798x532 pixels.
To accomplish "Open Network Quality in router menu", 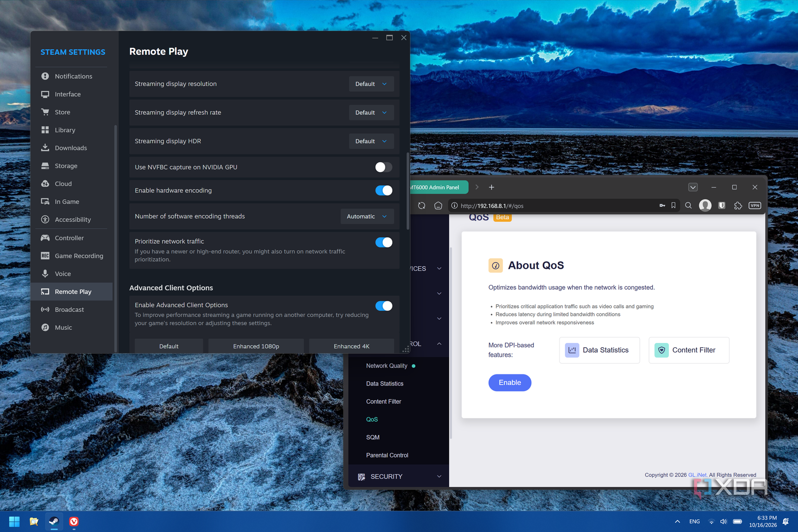I will [386, 366].
